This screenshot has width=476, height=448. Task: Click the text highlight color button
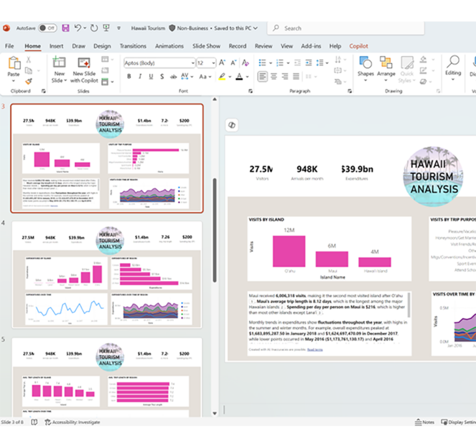click(x=222, y=77)
